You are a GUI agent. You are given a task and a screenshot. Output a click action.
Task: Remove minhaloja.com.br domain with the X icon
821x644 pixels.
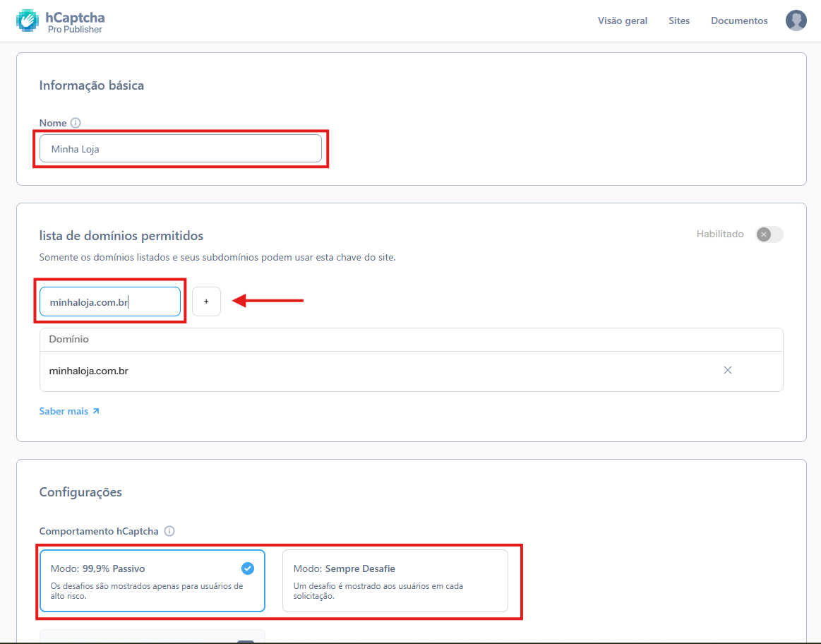coord(728,370)
